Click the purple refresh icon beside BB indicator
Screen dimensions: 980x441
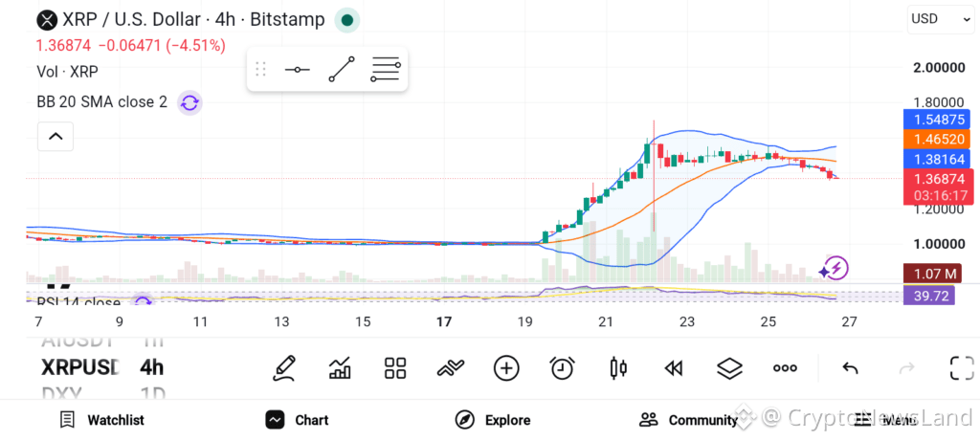tap(189, 102)
